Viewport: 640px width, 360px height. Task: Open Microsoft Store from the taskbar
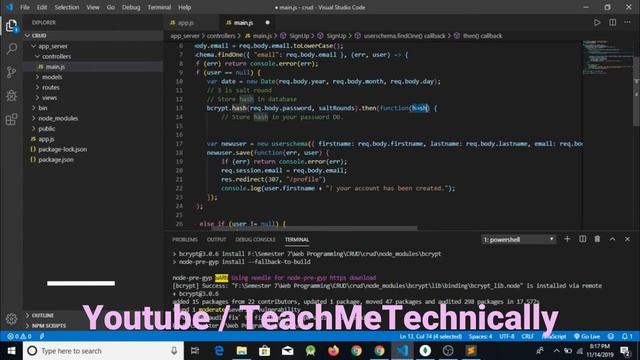264,351
